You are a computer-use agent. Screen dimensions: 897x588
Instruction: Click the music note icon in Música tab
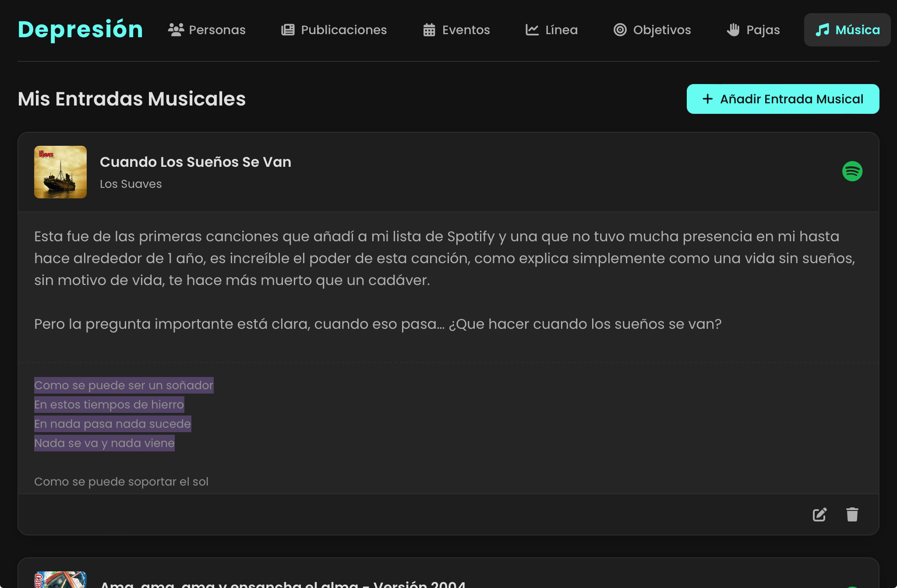click(x=823, y=30)
